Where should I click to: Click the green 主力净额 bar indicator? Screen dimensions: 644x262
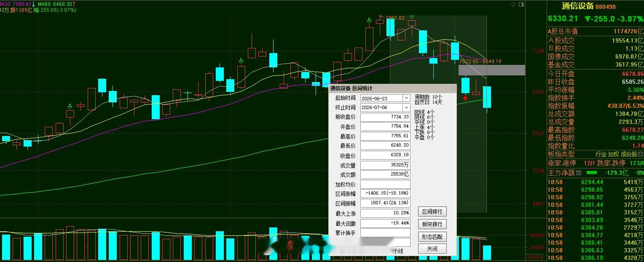[592, 173]
